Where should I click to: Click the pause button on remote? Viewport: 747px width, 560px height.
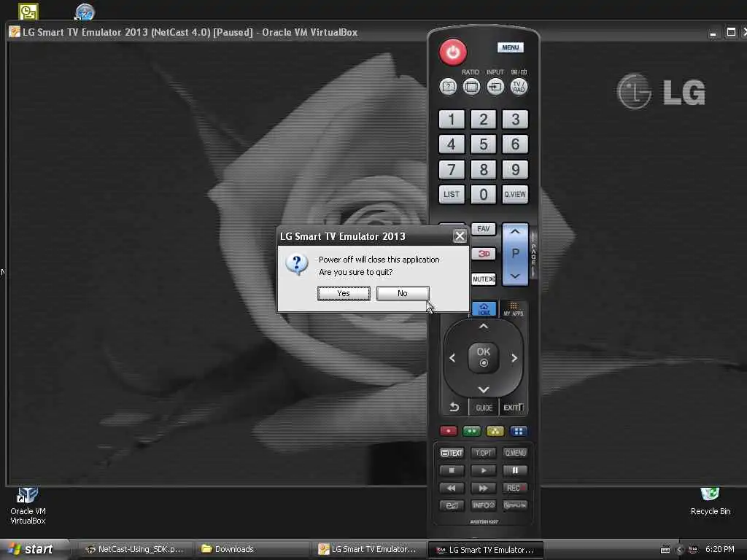515,470
